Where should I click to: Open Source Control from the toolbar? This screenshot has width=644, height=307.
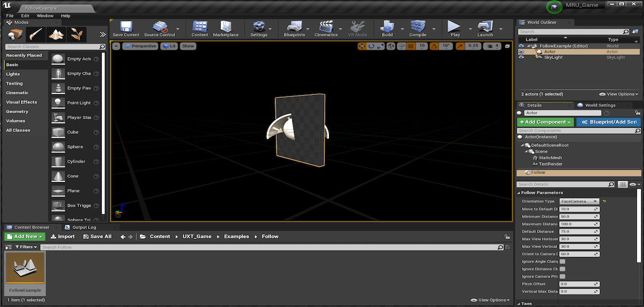pos(159,27)
